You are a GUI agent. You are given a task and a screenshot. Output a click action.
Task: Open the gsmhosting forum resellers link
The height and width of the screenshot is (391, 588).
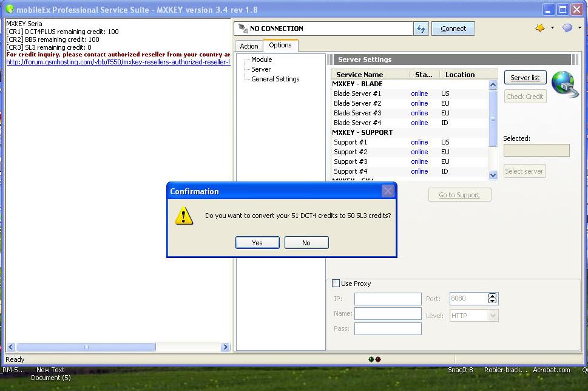pos(118,62)
